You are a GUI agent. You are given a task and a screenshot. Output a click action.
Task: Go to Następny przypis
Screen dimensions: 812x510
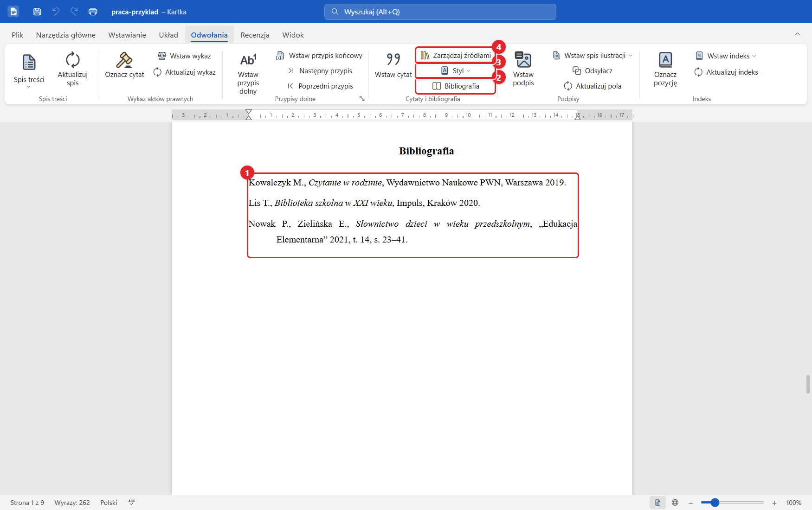[x=320, y=70]
